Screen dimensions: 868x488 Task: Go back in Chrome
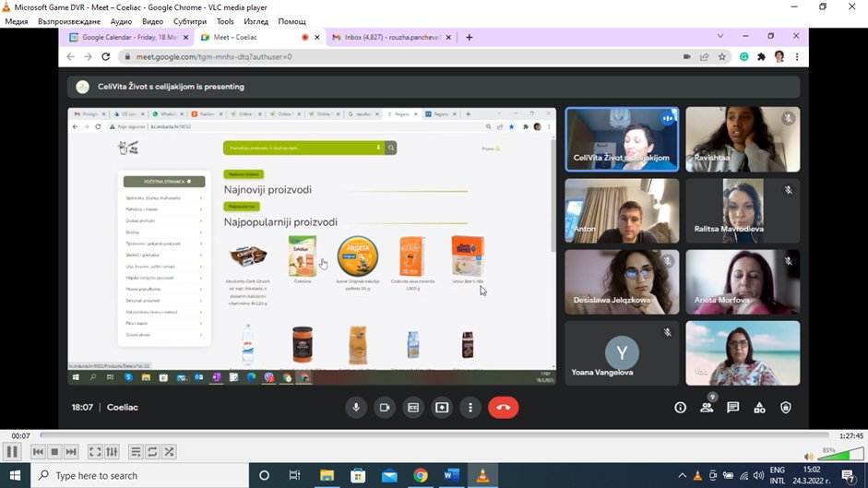[x=70, y=56]
